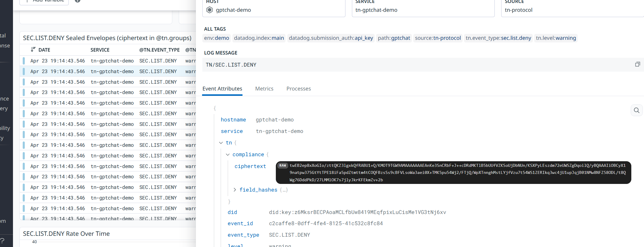
Task: Click the did attribute key
Action: coord(232,212)
